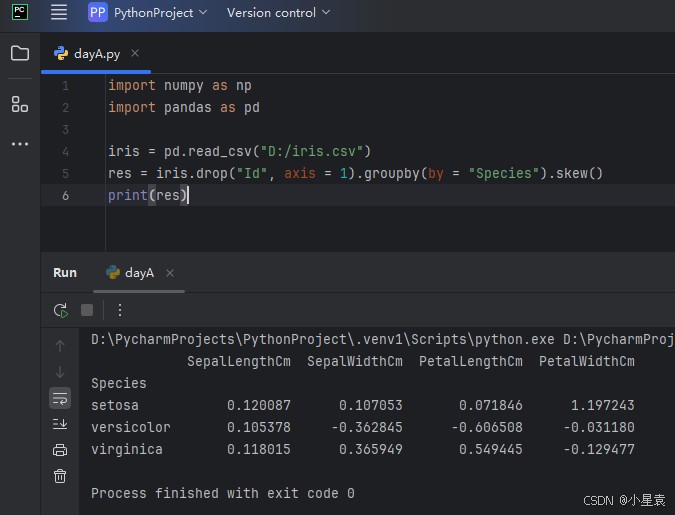Open the Project tool window folder icon
The image size is (675, 515).
point(20,53)
